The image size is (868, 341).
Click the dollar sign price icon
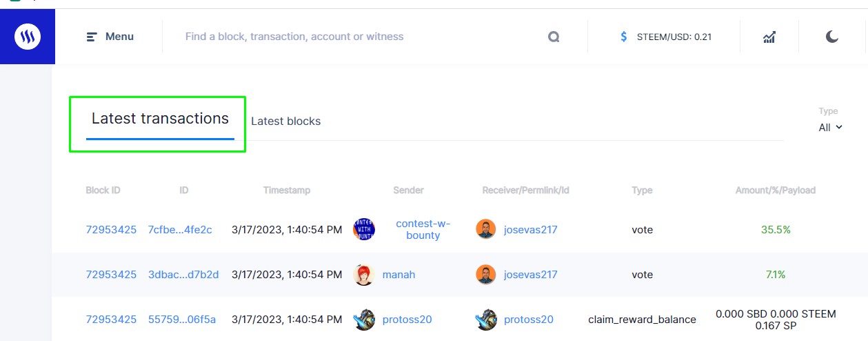click(624, 37)
